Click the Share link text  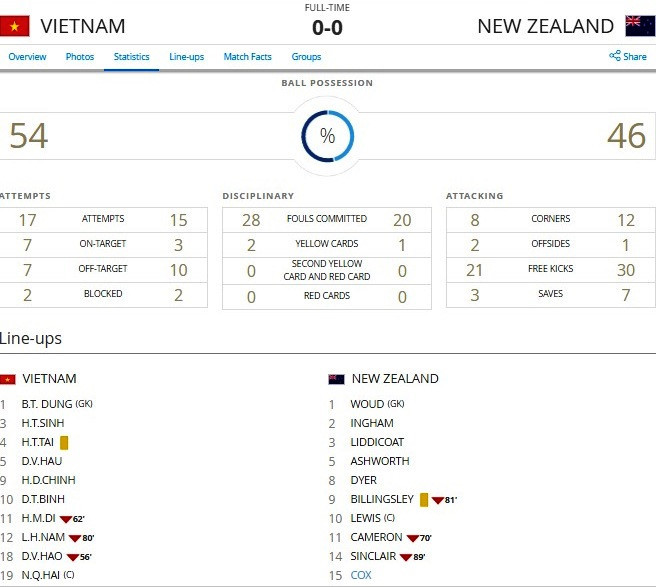click(x=635, y=57)
